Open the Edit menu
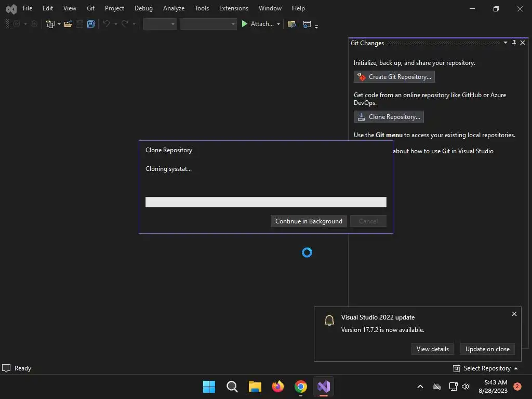Screen dimensions: 532x399 point(47,8)
